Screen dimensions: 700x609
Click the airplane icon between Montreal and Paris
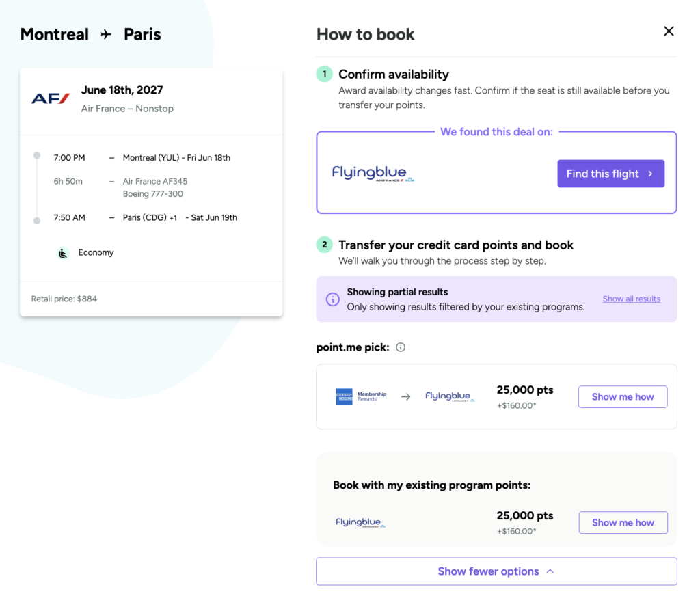tap(106, 34)
